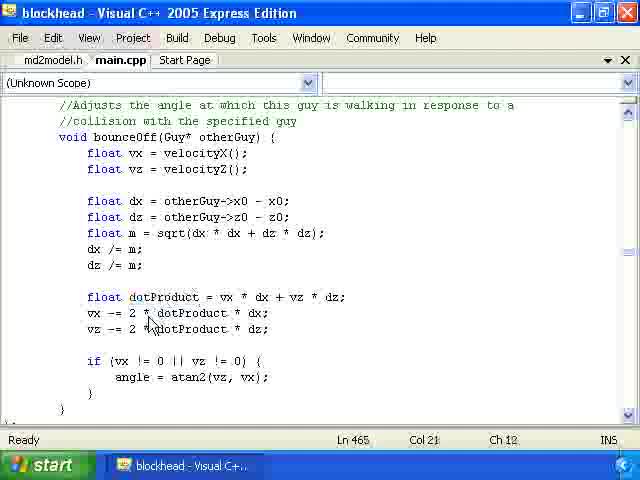Click the 'float dz = otherGuy->z0 - z0;' line
The width and height of the screenshot is (640, 480).
pos(188,217)
